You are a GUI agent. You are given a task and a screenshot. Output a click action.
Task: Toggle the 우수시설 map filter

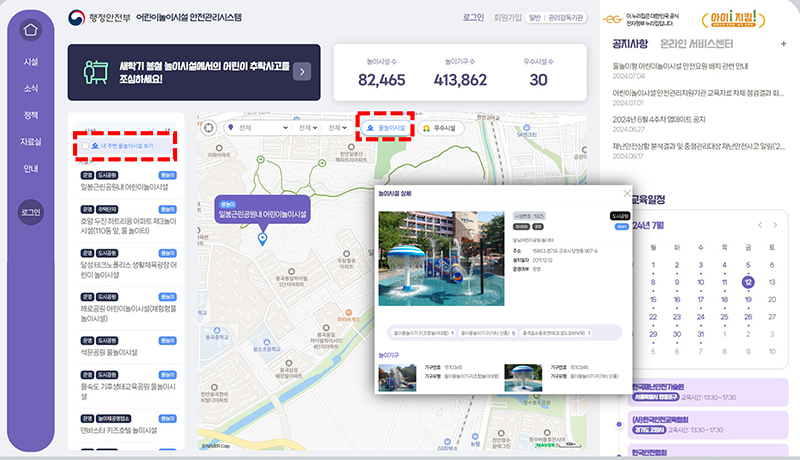pyautogui.click(x=439, y=128)
